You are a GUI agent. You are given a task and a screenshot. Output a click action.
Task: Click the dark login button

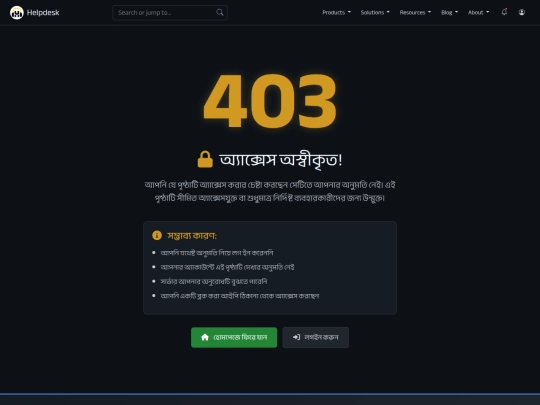pos(315,337)
